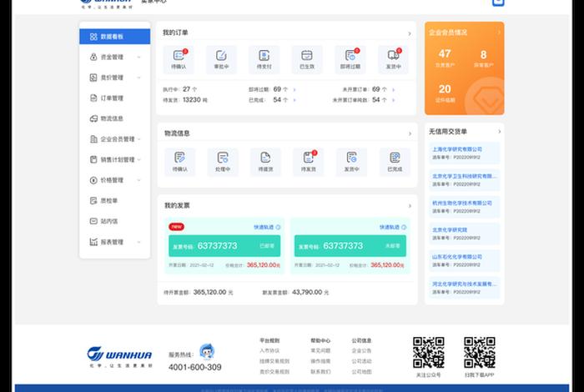This screenshot has width=584, height=392.
Task: Open the 发货中 truck icon in orders
Action: [x=393, y=57]
